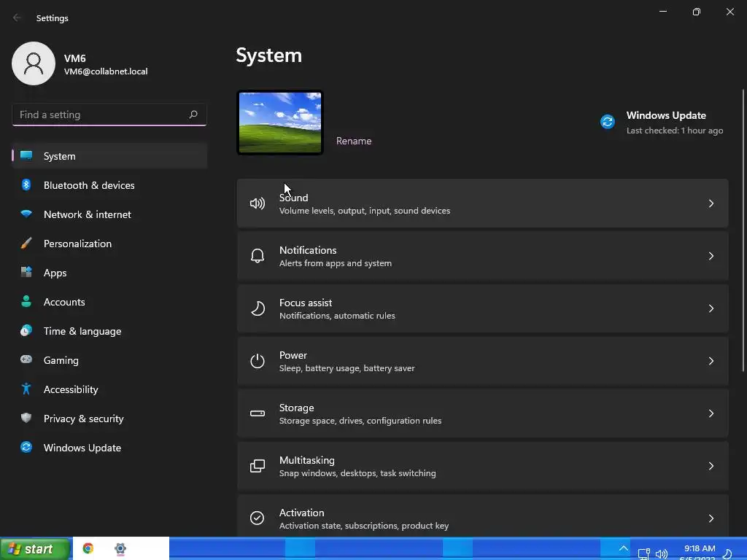Viewport: 747px width, 560px height.
Task: Switch to Time & language
Action: pos(109,331)
